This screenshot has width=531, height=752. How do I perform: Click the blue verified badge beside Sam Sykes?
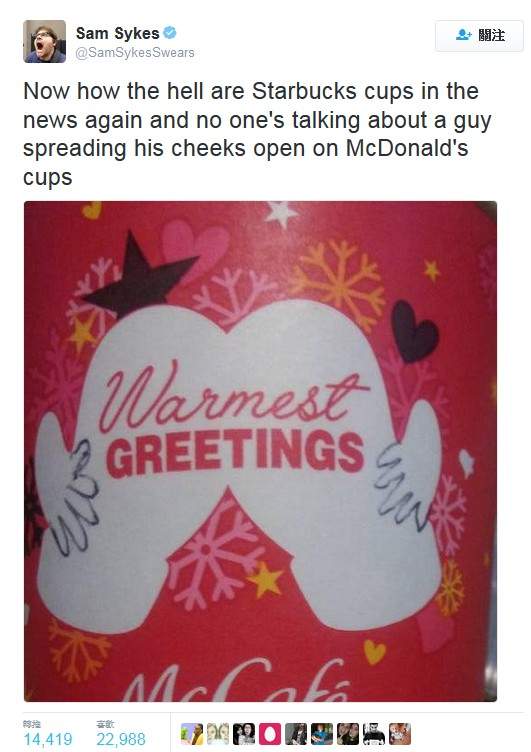(170, 33)
